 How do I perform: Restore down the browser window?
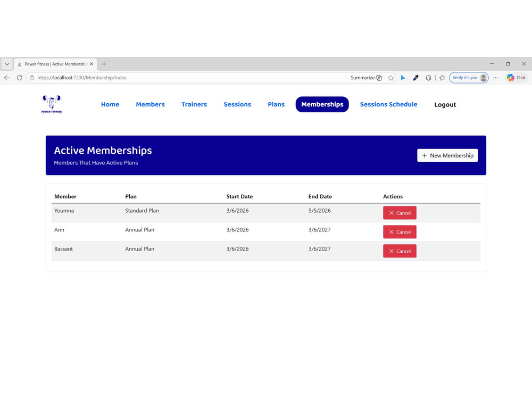point(508,64)
